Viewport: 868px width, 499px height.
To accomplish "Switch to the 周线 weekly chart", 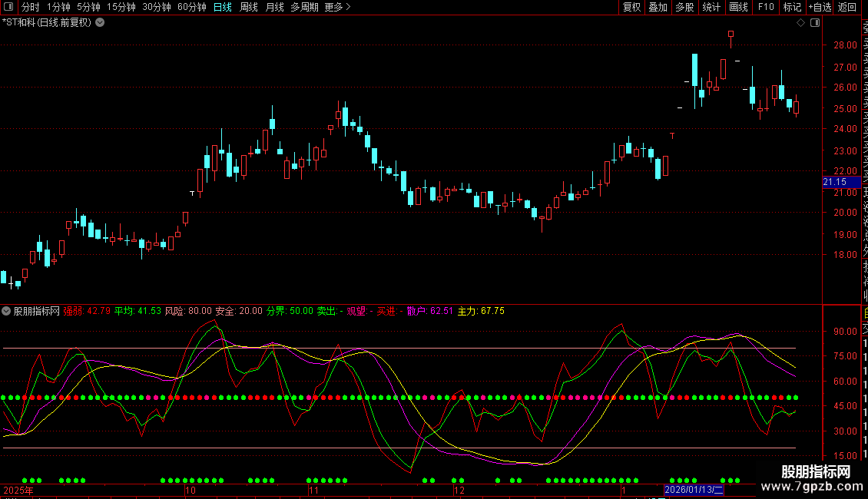I will click(249, 8).
